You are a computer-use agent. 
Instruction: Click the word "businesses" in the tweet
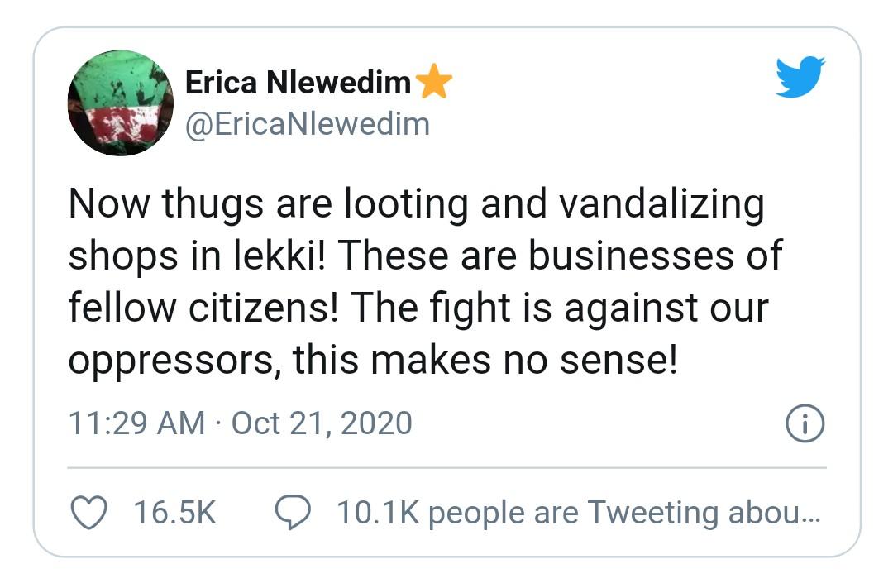click(x=630, y=256)
